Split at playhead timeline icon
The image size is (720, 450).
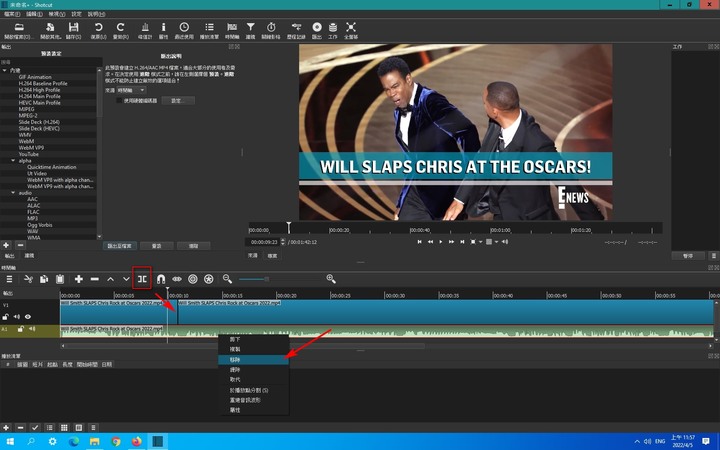point(142,279)
